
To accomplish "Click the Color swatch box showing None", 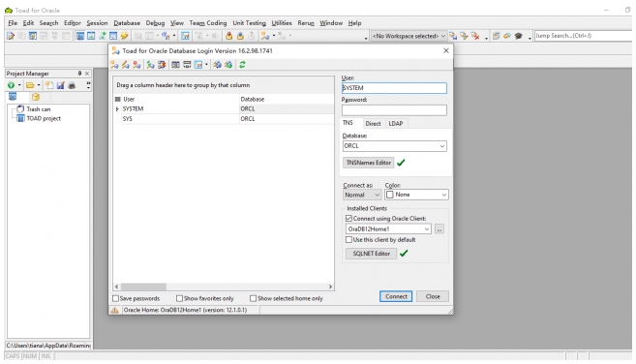I will pos(390,195).
